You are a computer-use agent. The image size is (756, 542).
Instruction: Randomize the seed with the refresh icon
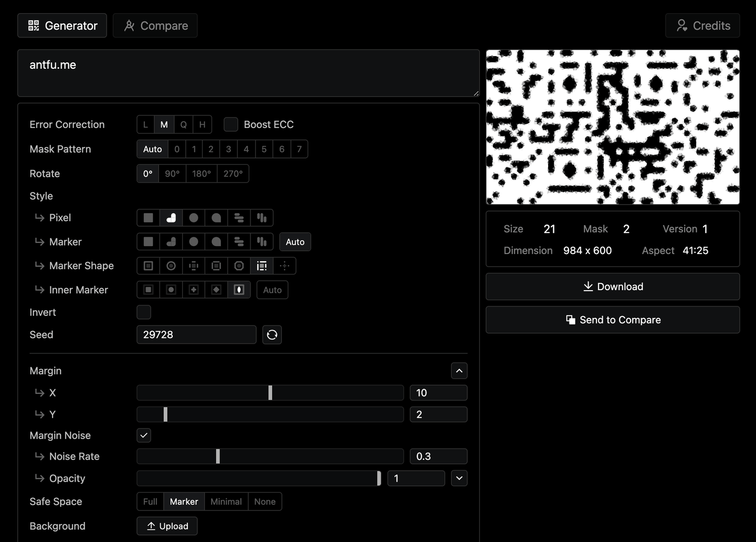[272, 335]
